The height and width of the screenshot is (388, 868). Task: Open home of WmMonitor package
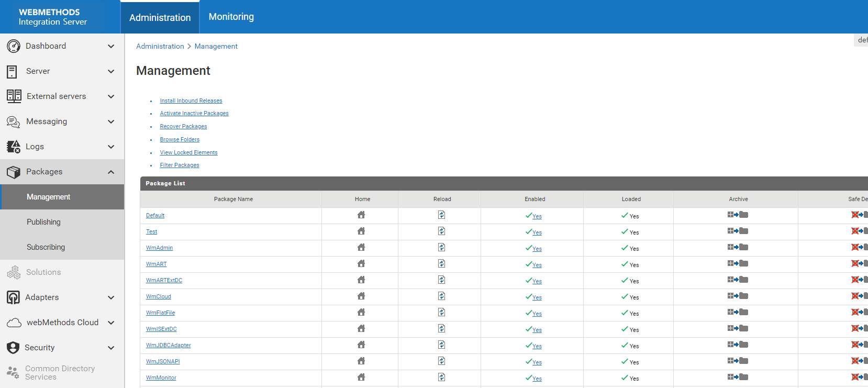[361, 377]
